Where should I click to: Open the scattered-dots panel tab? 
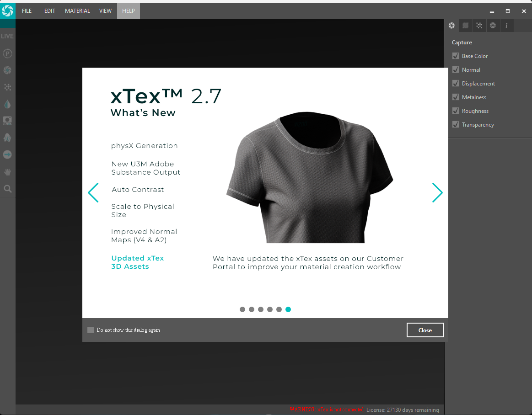479,26
